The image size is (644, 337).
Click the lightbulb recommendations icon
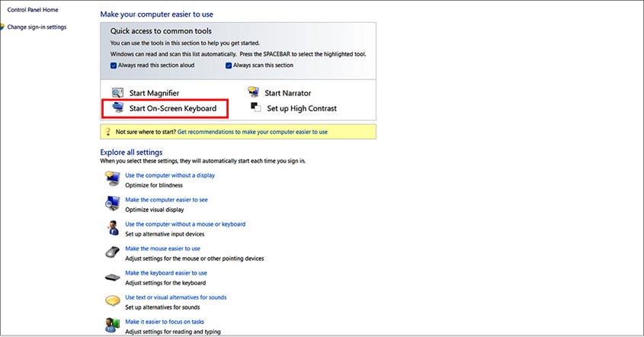pyautogui.click(x=108, y=131)
